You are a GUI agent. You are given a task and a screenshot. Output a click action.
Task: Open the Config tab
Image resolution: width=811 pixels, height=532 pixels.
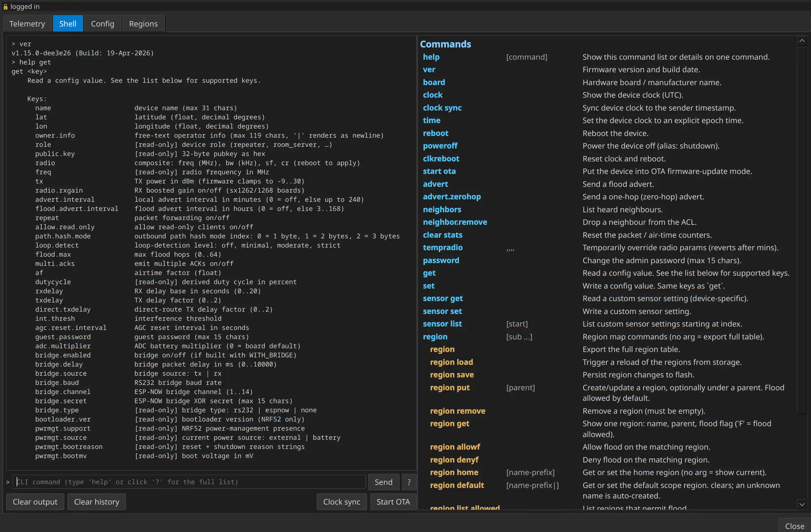tap(102, 23)
